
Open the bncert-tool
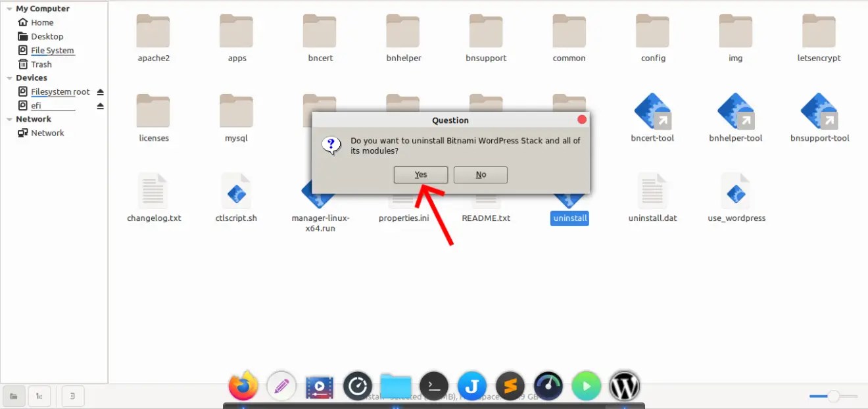[652, 112]
